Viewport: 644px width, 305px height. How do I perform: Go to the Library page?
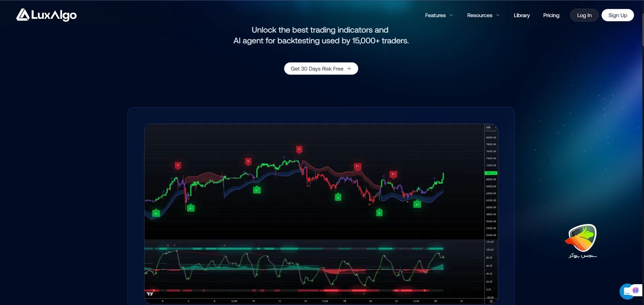point(521,15)
